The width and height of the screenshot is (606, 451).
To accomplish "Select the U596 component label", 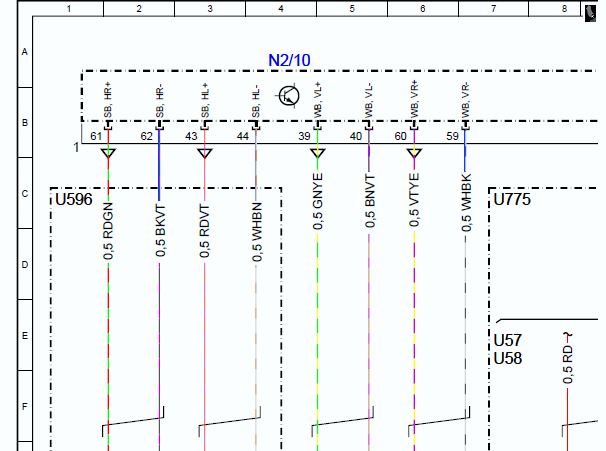I will point(74,199).
